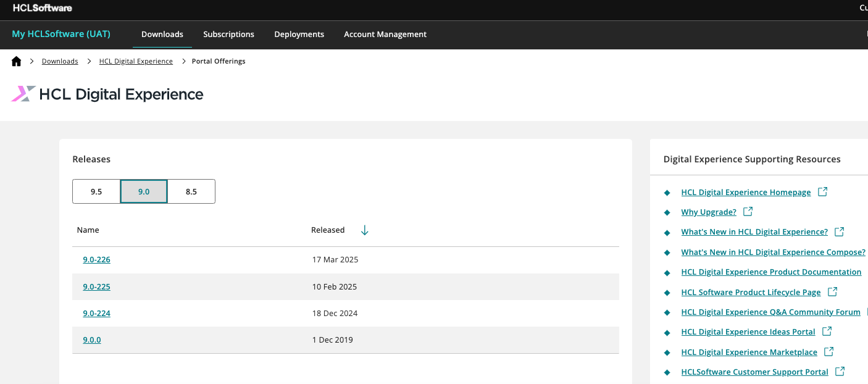868x384 pixels.
Task: Click external link icon next to Why Upgrade?
Action: [x=748, y=212]
